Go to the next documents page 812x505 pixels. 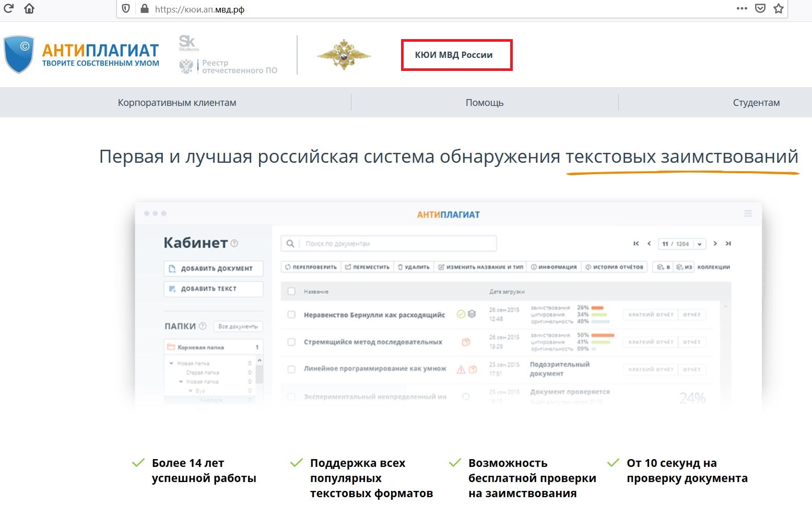[x=715, y=244]
